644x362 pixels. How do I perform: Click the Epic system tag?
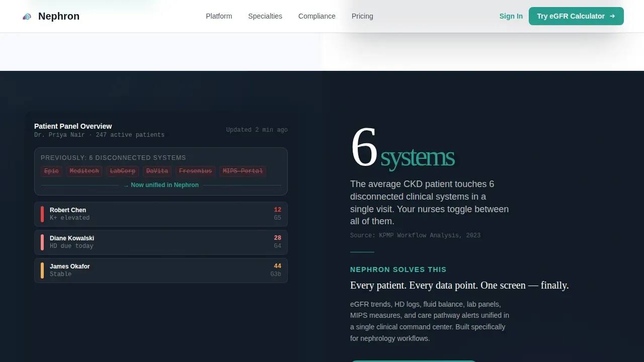(x=51, y=171)
